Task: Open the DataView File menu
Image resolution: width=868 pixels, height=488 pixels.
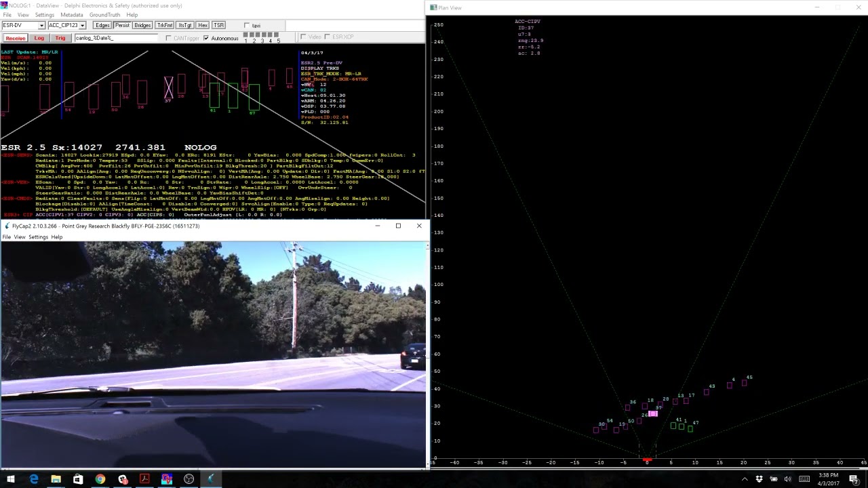Action: pyautogui.click(x=7, y=14)
